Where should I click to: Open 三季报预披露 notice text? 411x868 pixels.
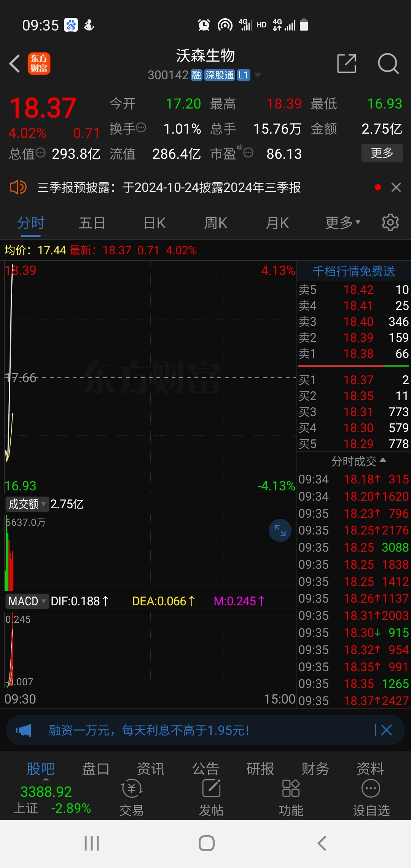(x=169, y=187)
